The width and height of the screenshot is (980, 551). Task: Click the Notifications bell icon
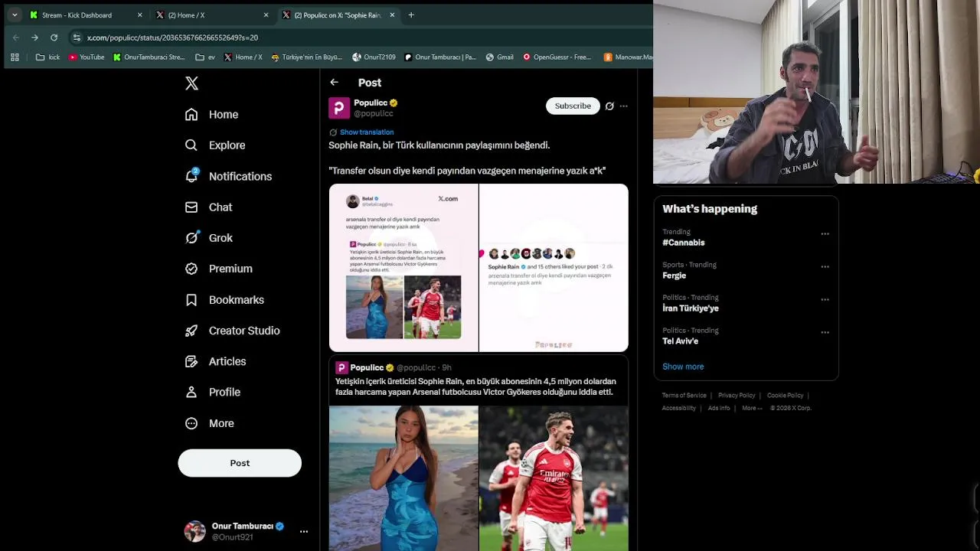(x=191, y=176)
